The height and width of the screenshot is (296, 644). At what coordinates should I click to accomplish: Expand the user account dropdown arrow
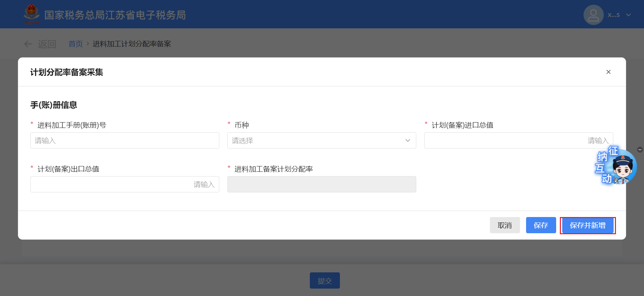[628, 15]
